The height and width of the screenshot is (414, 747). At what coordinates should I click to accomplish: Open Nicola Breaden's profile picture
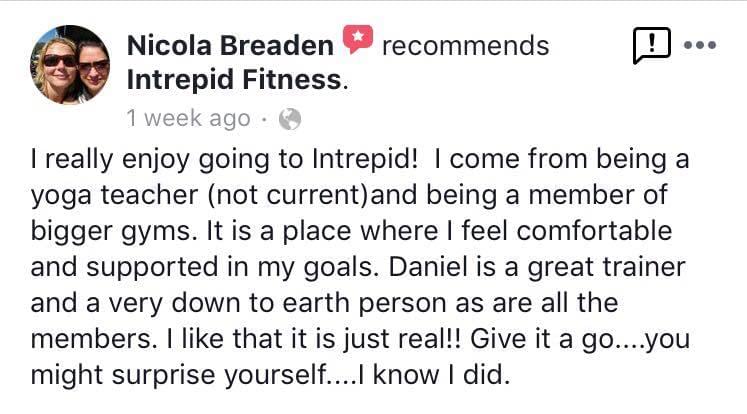[70, 64]
